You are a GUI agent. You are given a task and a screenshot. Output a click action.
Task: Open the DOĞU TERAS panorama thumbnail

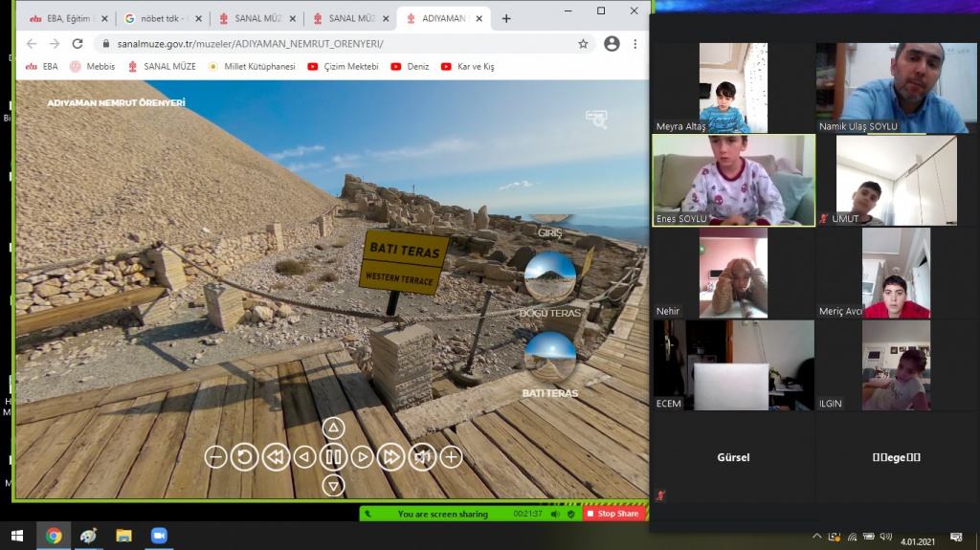pos(550,276)
